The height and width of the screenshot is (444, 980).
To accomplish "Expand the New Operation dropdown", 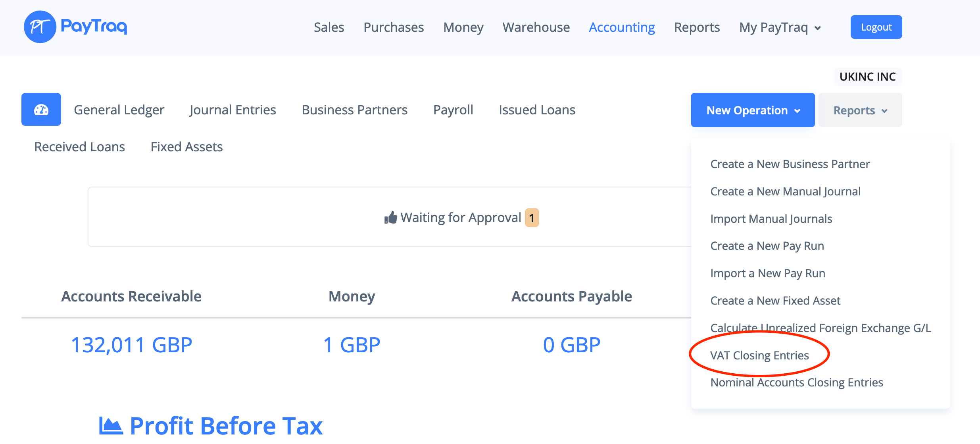I will (753, 110).
